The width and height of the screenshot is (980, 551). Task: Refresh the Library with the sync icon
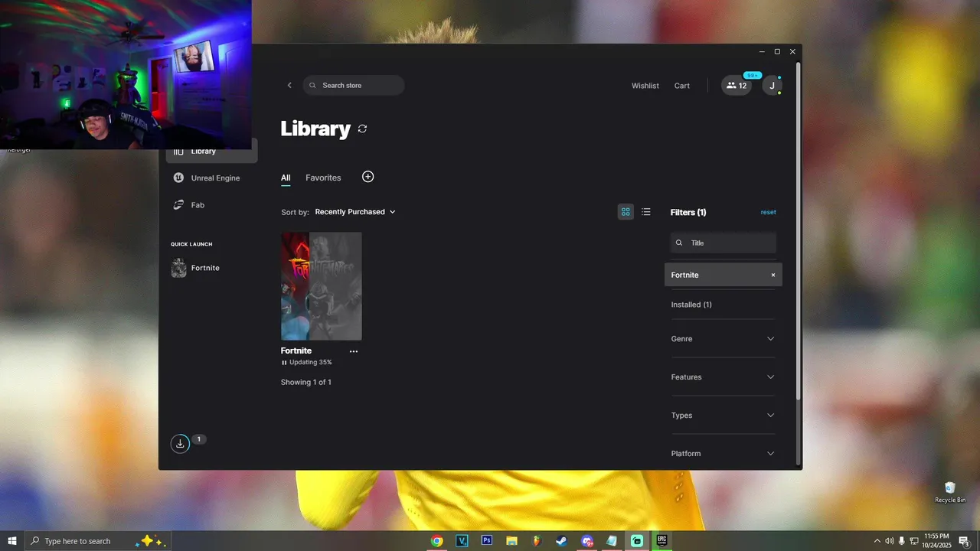(362, 129)
